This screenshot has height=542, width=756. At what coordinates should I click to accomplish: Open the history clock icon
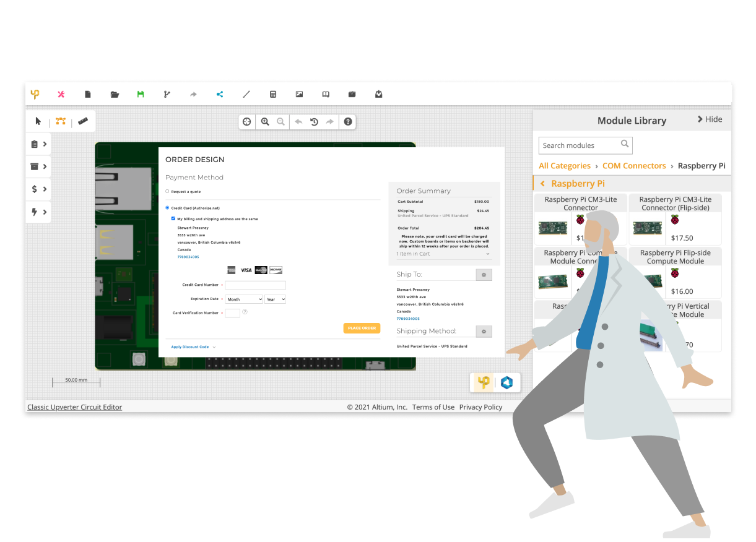click(315, 122)
